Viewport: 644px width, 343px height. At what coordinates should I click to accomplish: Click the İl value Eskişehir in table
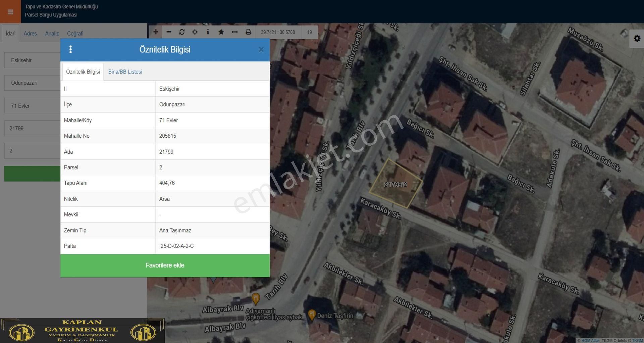coord(169,89)
